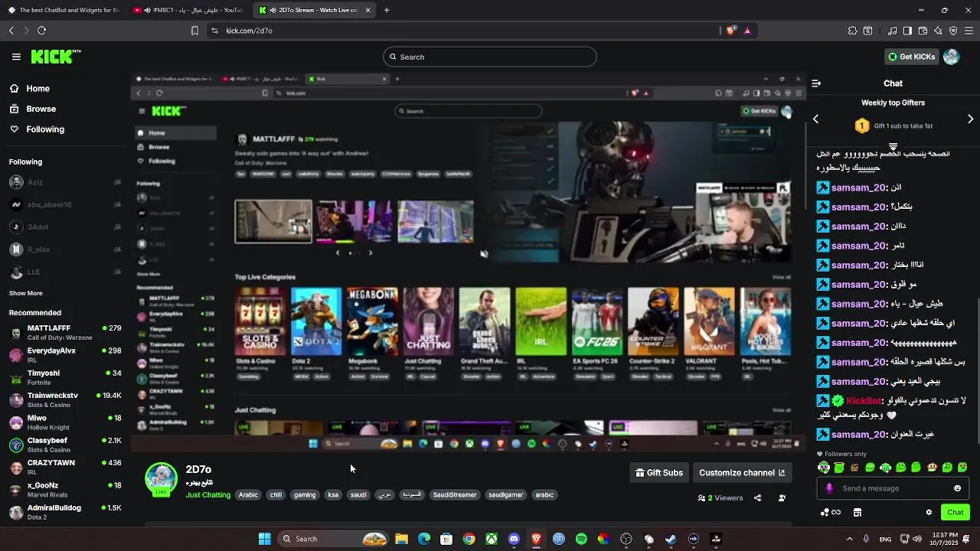Click the KICK logo

[55, 57]
